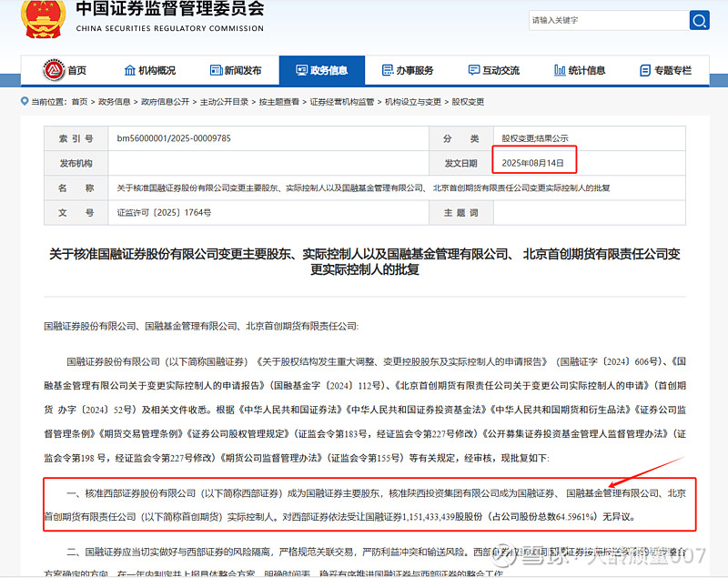Go to 政务信息 in the breadcrumb
This screenshot has height=578, width=728.
click(115, 102)
